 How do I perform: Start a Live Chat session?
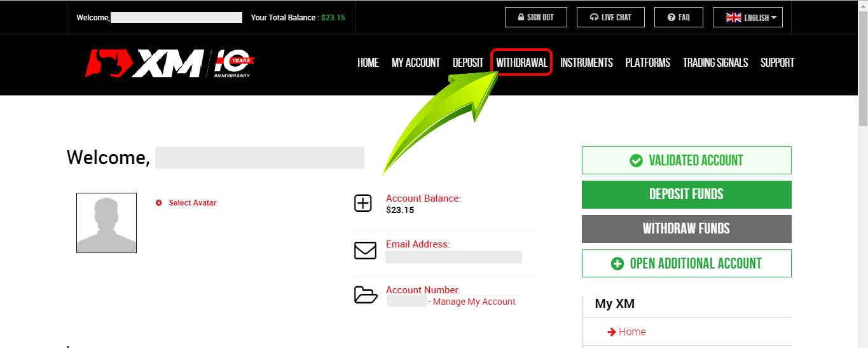[610, 18]
